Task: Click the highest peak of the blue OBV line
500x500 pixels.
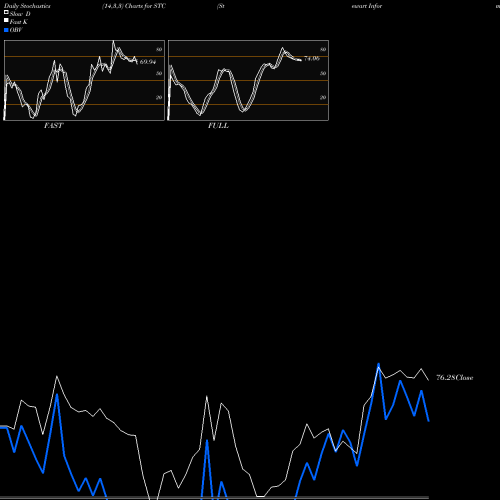Action: pyautogui.click(x=378, y=364)
